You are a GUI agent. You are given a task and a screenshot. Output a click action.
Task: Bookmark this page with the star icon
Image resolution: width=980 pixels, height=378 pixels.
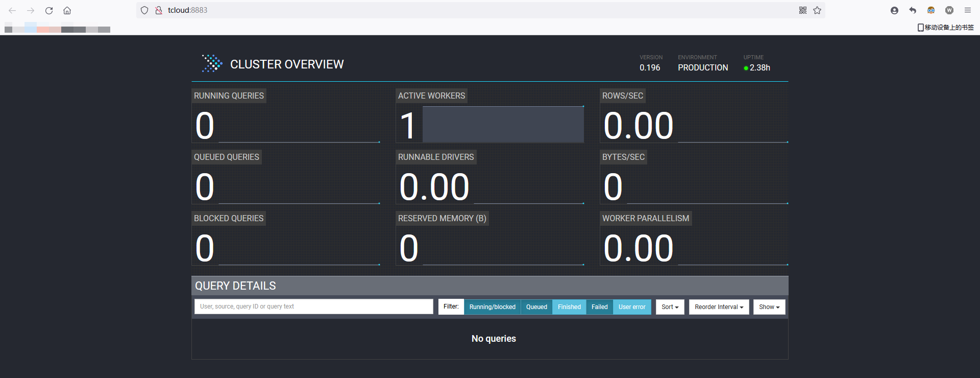(x=817, y=10)
